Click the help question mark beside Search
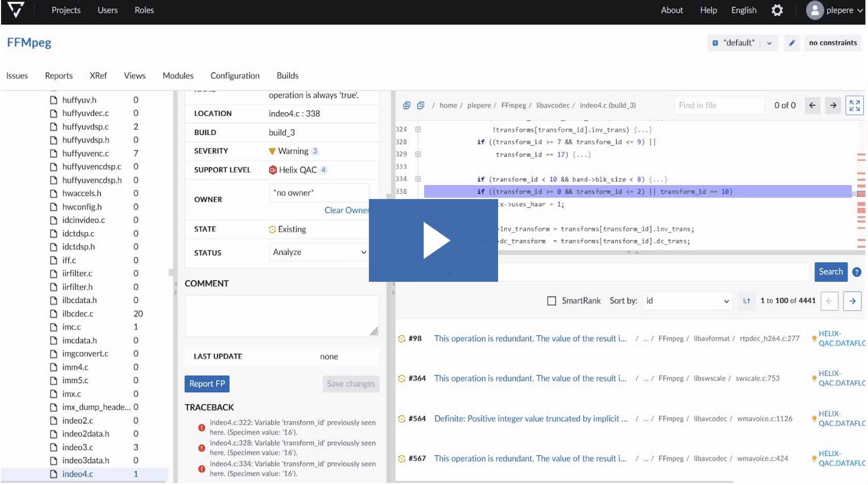868x485 pixels. [x=856, y=272]
